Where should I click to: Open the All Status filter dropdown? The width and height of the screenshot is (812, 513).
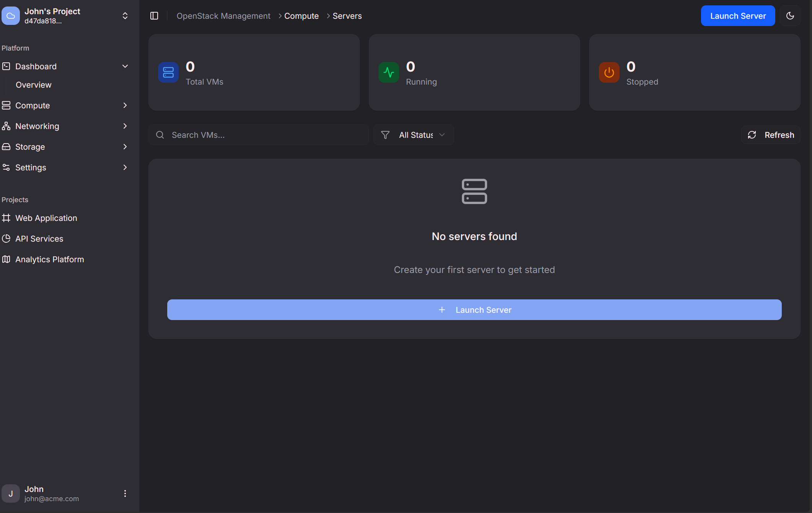421,135
